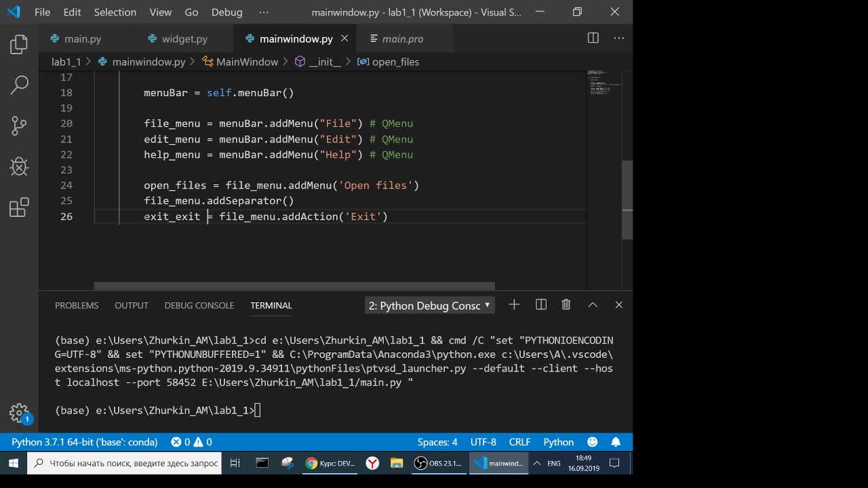Click the code minimap preview
This screenshot has height=488, width=868.
click(x=605, y=83)
